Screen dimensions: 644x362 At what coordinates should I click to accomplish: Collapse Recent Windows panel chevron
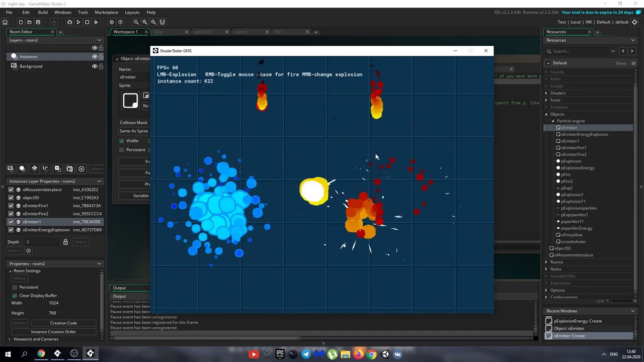point(633,311)
